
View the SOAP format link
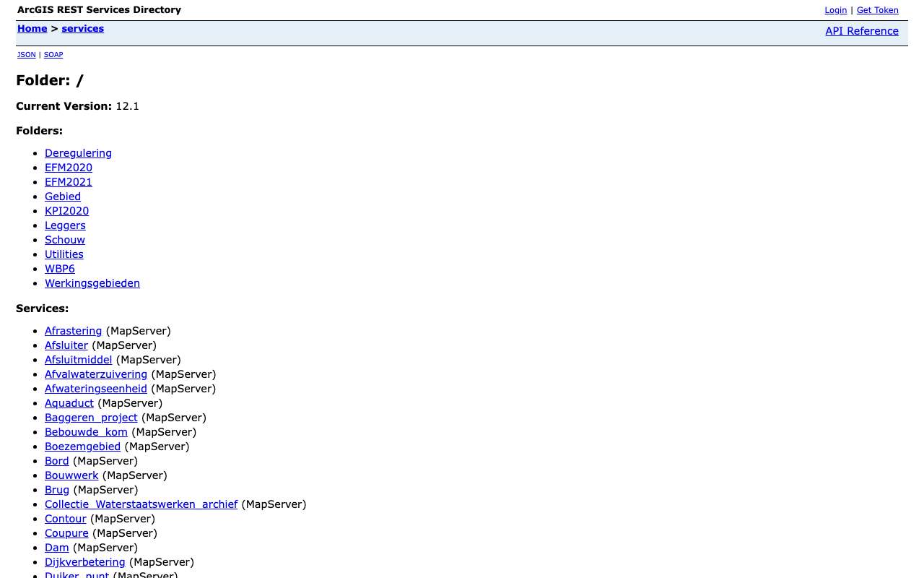pyautogui.click(x=53, y=55)
